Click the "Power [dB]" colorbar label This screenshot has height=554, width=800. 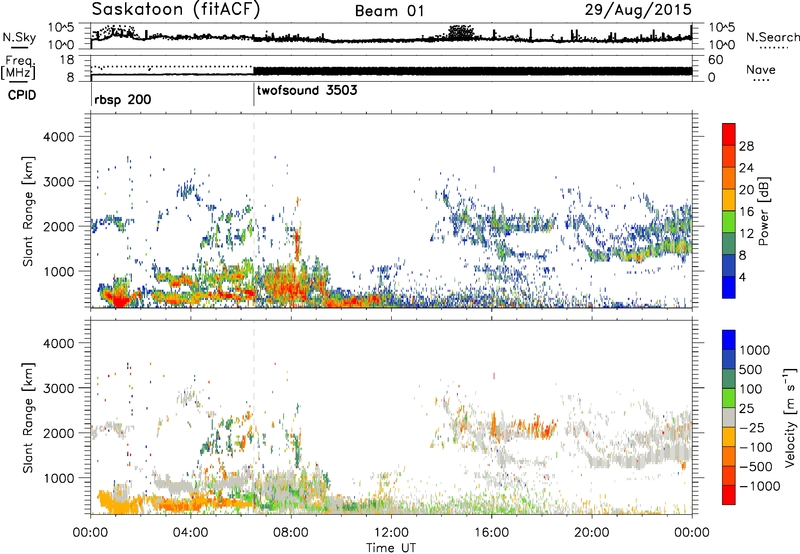[x=764, y=211]
